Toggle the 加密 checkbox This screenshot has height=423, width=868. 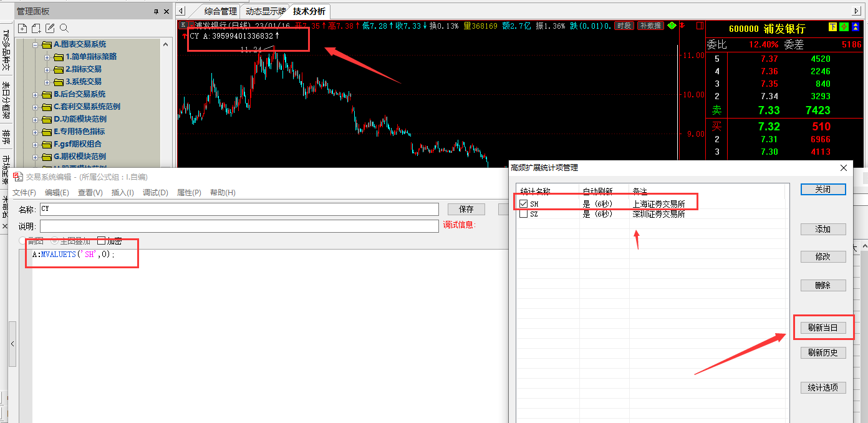click(101, 241)
